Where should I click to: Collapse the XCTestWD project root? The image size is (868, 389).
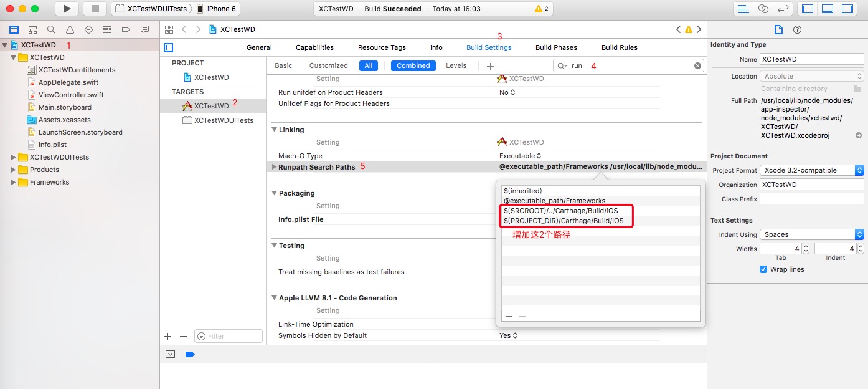(5, 45)
